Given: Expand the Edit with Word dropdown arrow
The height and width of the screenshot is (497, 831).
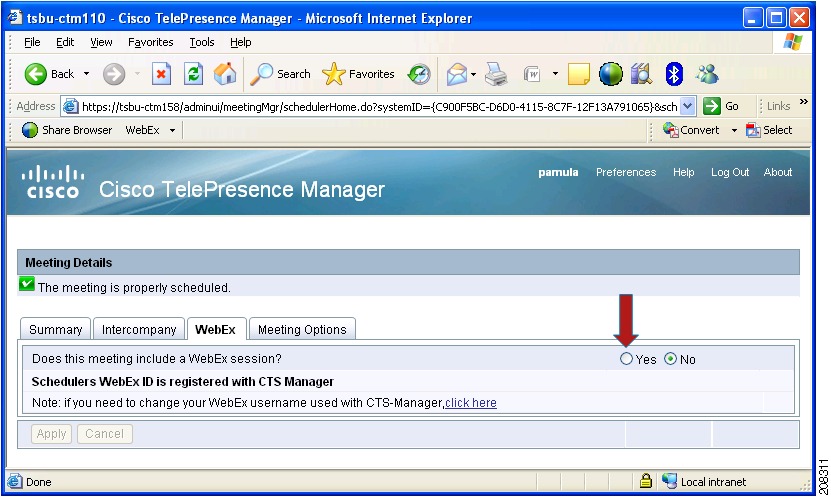Looking at the screenshot, I should (555, 74).
